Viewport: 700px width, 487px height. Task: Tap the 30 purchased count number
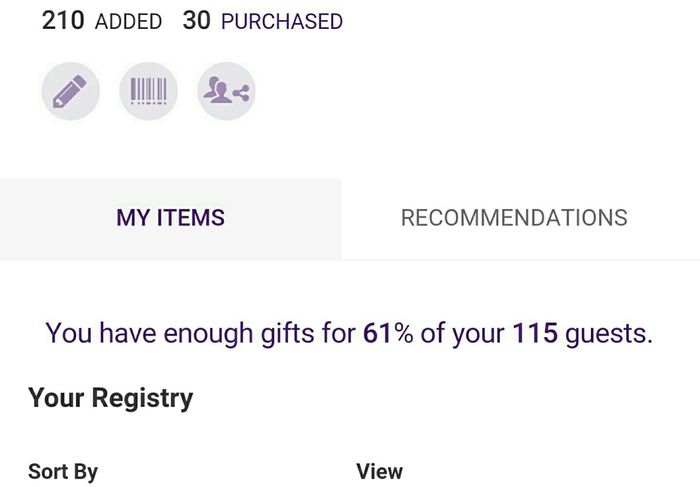(196, 21)
